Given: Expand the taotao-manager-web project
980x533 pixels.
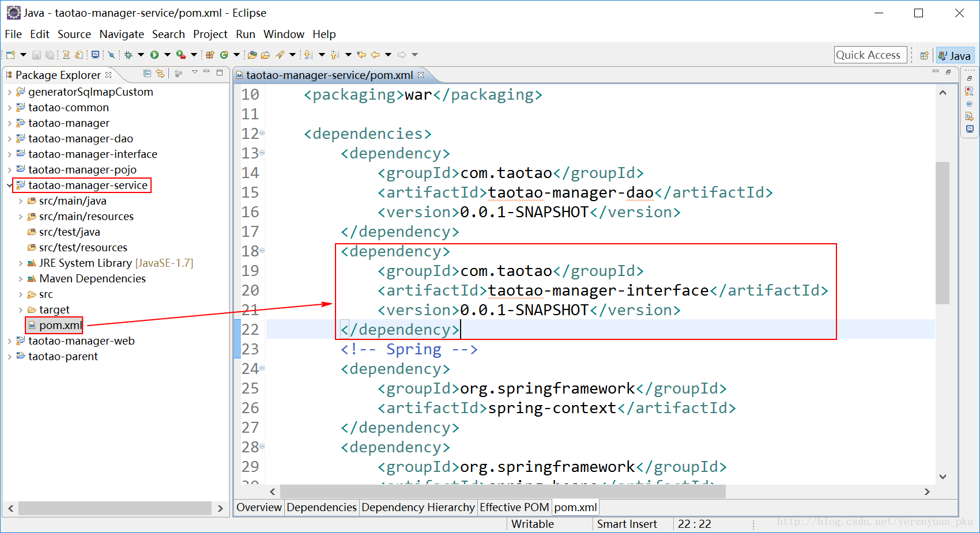Looking at the screenshot, I should (x=9, y=341).
